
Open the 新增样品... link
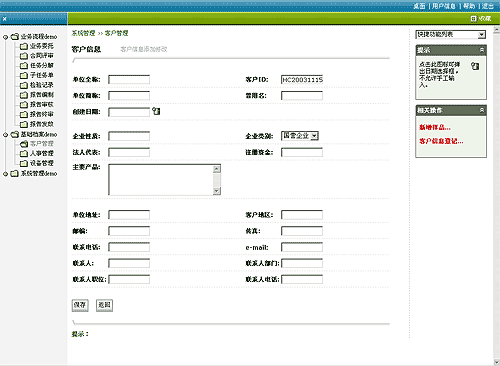435,127
